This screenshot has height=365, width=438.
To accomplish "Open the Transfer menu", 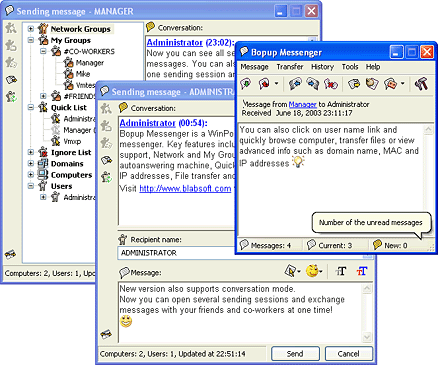I will tap(290, 67).
